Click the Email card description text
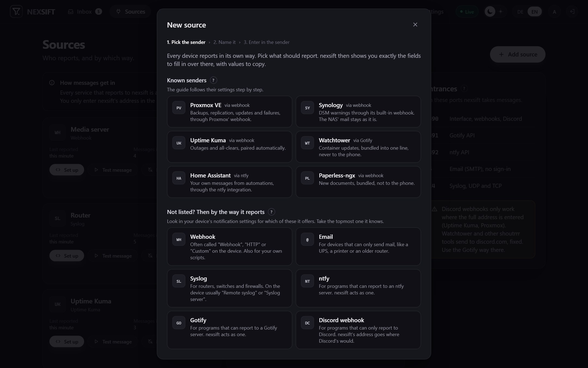Image resolution: width=588 pixels, height=368 pixels. click(x=363, y=248)
